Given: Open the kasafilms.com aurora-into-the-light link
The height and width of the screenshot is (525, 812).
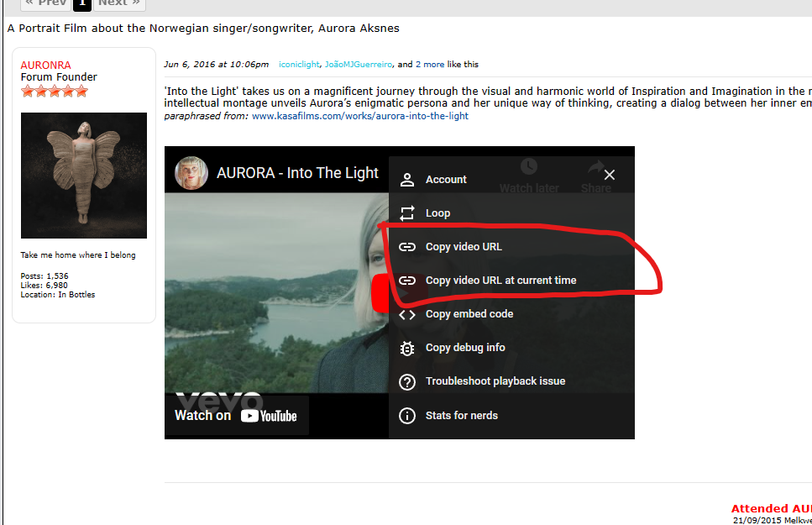Looking at the screenshot, I should coord(360,116).
